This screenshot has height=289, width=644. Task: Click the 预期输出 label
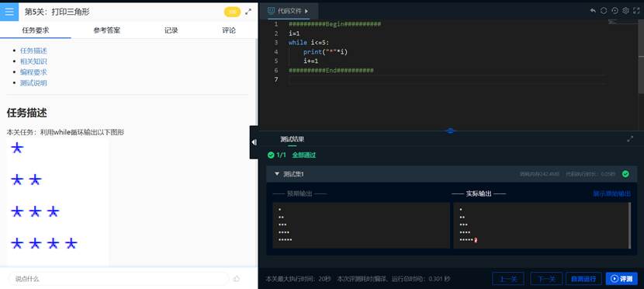click(299, 193)
